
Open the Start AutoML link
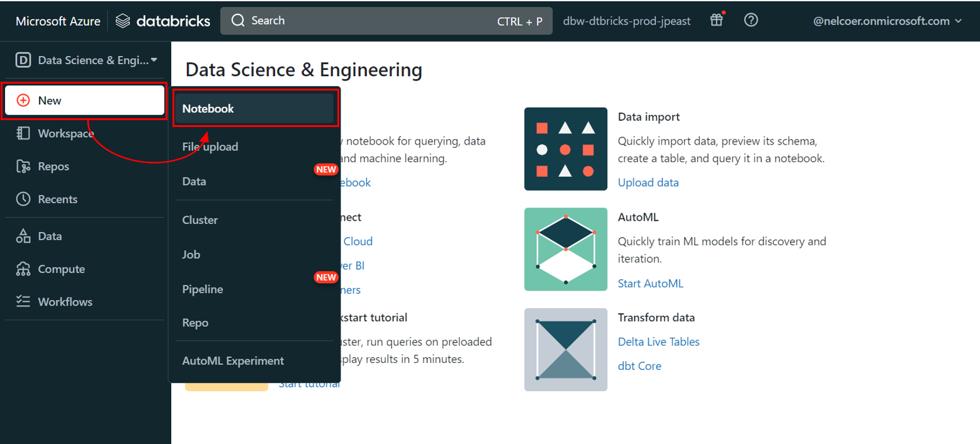click(x=650, y=284)
